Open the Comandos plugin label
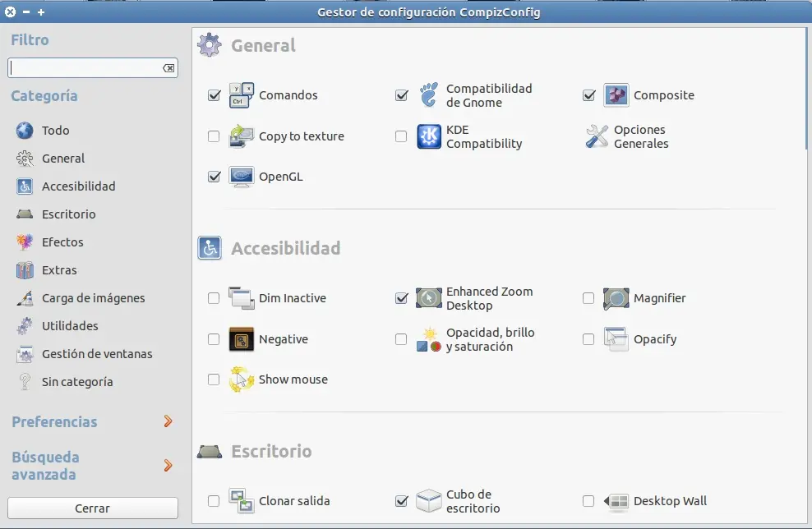This screenshot has width=812, height=529. pos(288,95)
